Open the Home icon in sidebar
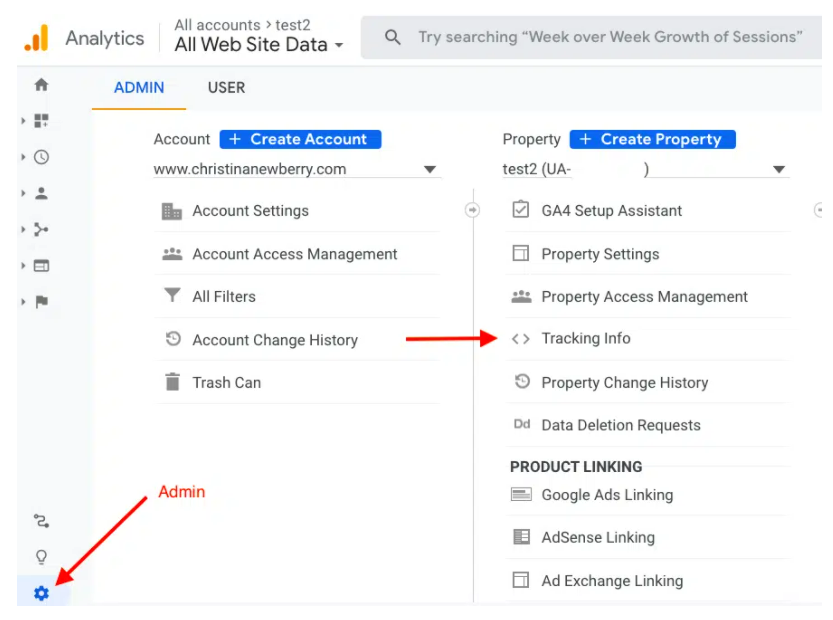The image size is (833, 620). (x=41, y=84)
